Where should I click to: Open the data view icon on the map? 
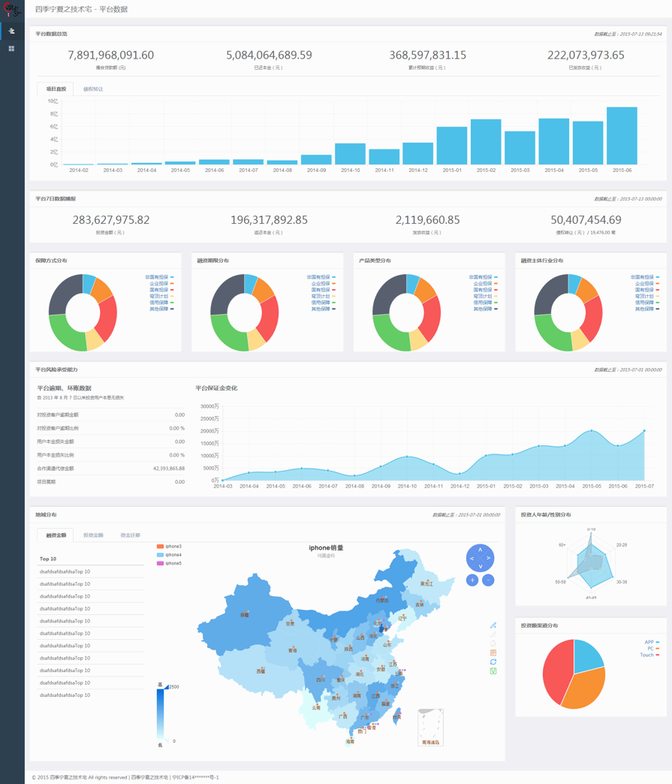[493, 653]
